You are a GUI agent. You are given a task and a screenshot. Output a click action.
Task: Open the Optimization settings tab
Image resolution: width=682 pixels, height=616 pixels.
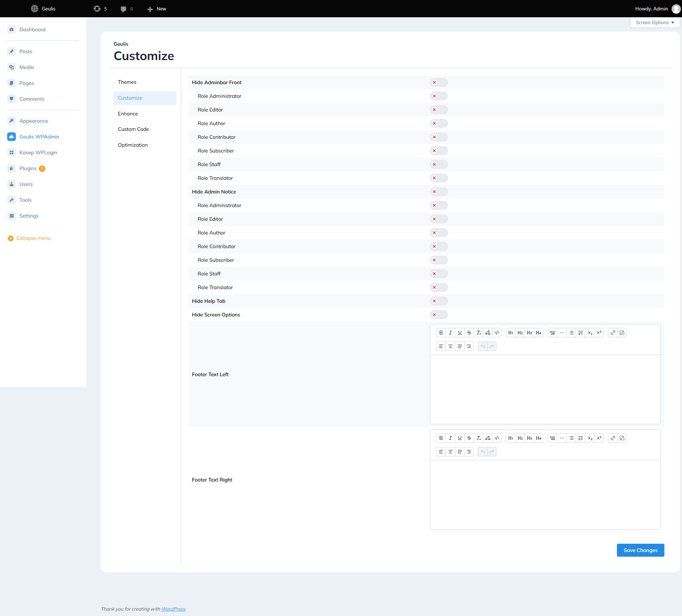click(x=145, y=145)
